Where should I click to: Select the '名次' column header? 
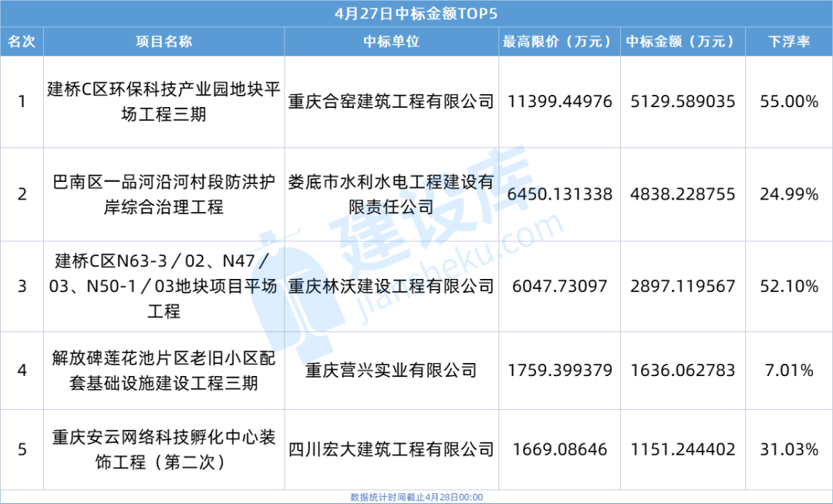point(22,42)
